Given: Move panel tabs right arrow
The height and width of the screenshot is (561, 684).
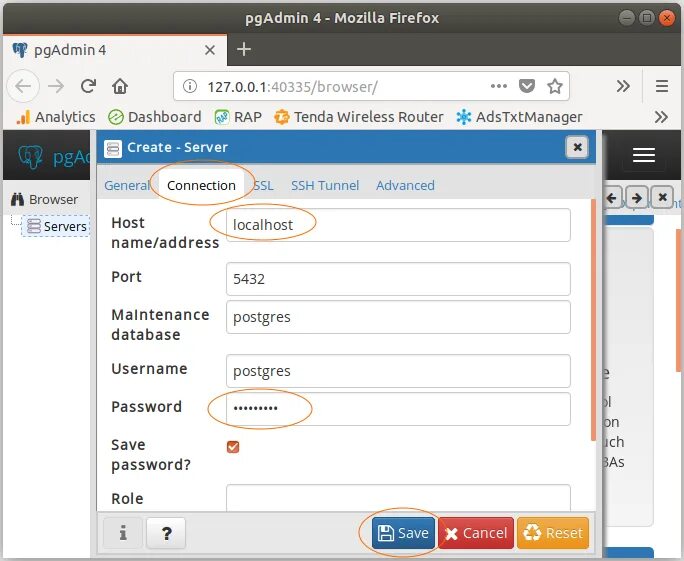Looking at the screenshot, I should (637, 198).
